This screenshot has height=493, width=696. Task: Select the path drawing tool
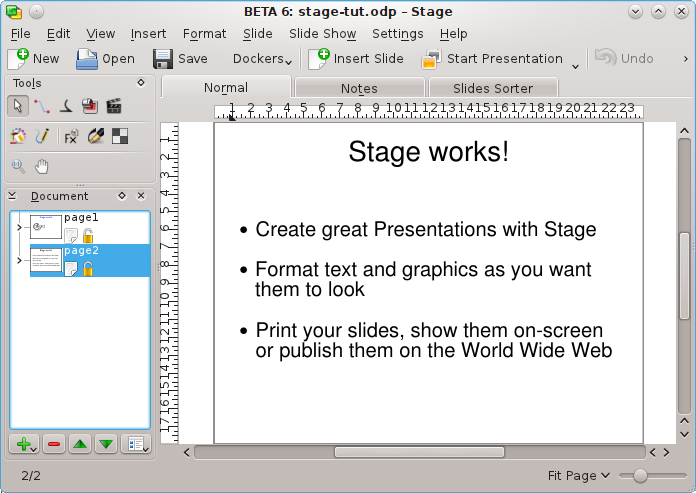click(42, 105)
